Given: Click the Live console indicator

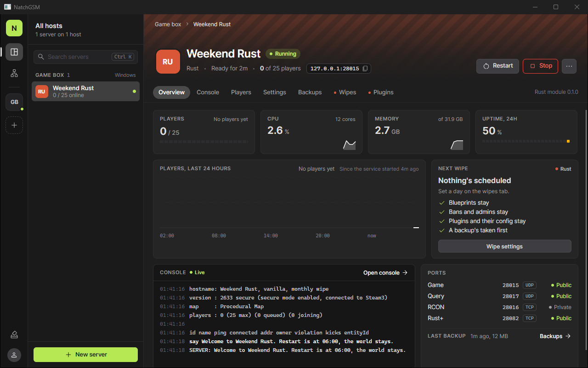Looking at the screenshot, I should pyautogui.click(x=197, y=273).
